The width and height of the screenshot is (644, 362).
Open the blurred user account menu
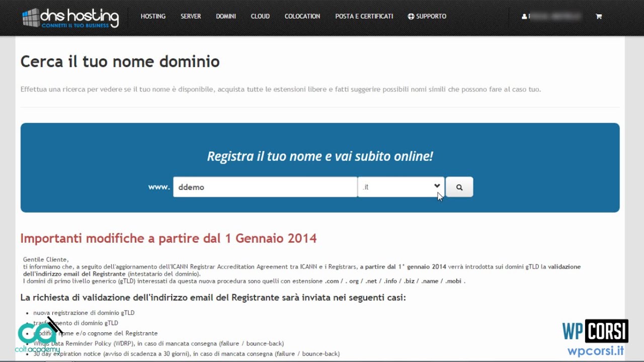[x=552, y=16]
